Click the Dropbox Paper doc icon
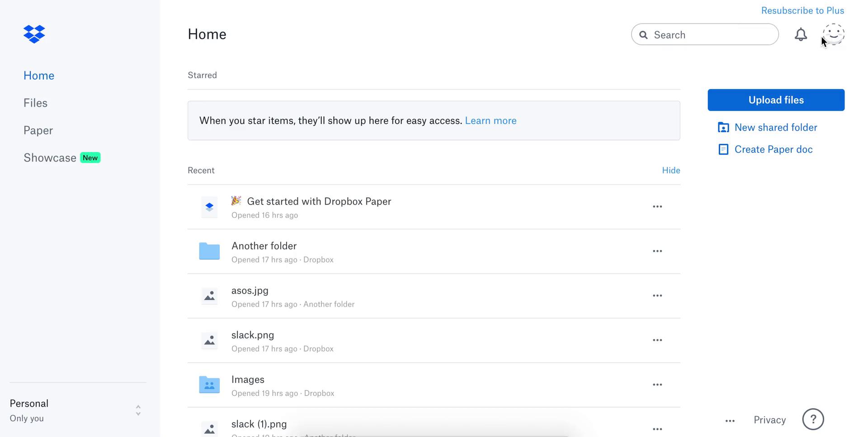 pyautogui.click(x=209, y=207)
